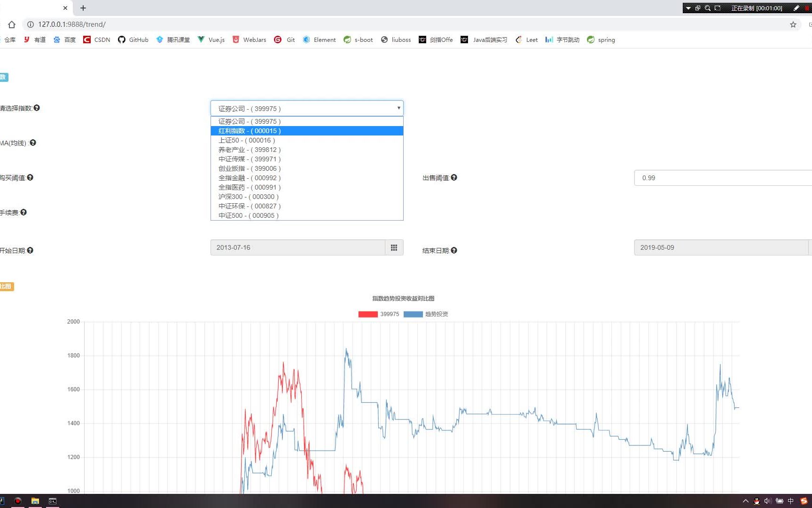812x508 pixels.
Task: Click the recorder region selection icon
Action: tap(718, 8)
